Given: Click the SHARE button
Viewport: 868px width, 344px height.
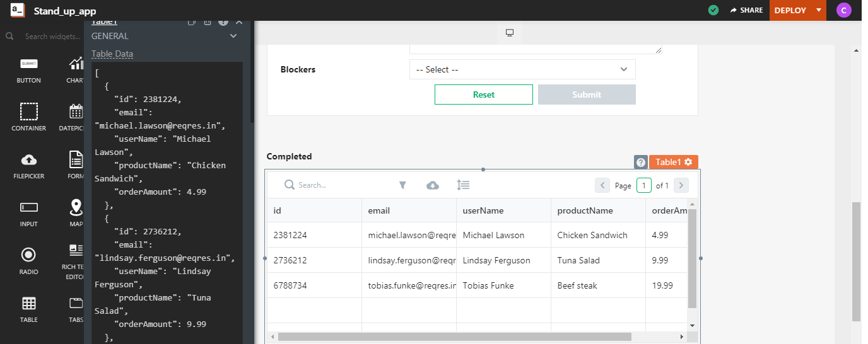Looking at the screenshot, I should click(746, 10).
